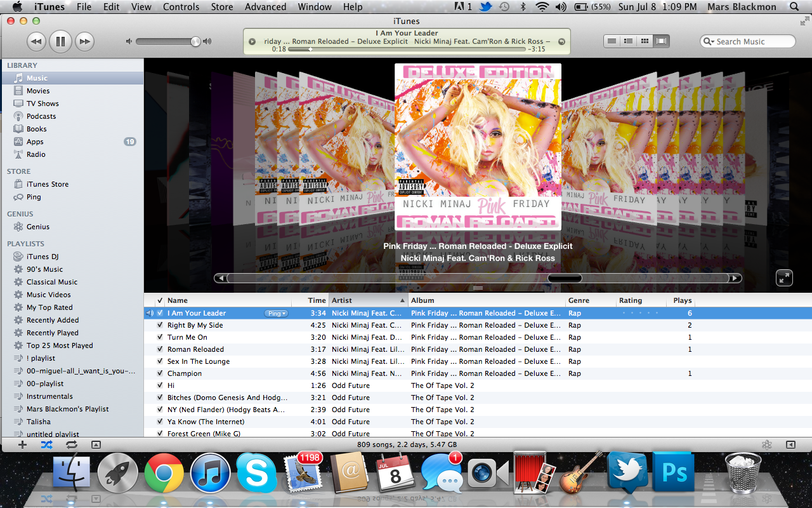Open the Store menu
Screen dimensions: 812x508
(222, 7)
